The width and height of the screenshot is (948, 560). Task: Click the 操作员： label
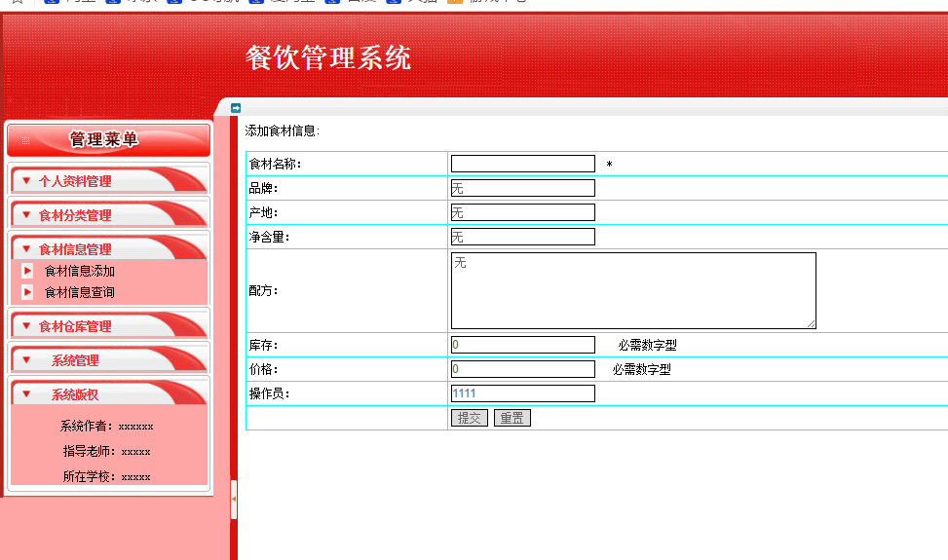pyautogui.click(x=270, y=393)
